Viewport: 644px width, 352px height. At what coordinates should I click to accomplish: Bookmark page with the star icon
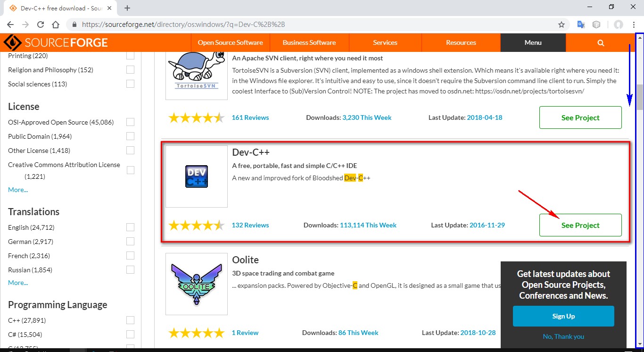(x=561, y=25)
